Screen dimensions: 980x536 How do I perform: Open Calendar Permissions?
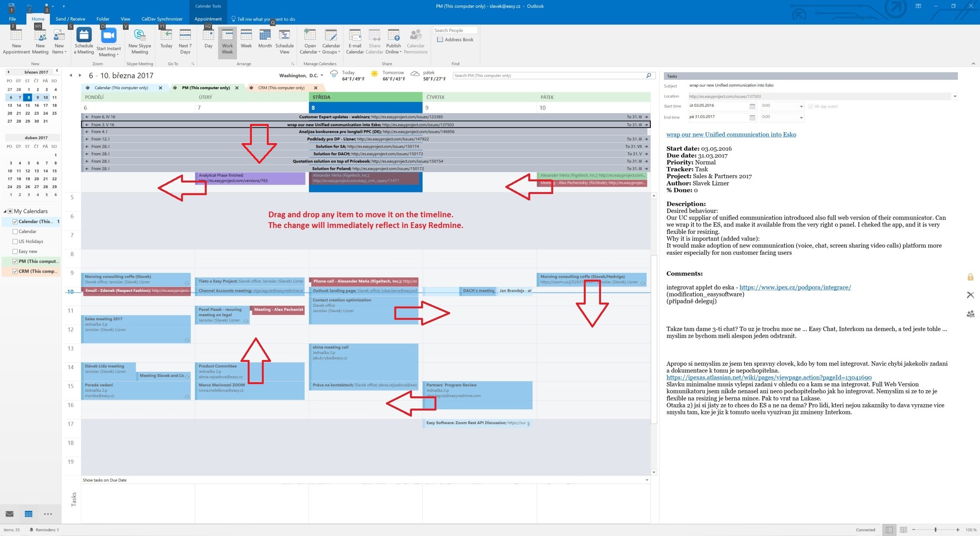415,40
